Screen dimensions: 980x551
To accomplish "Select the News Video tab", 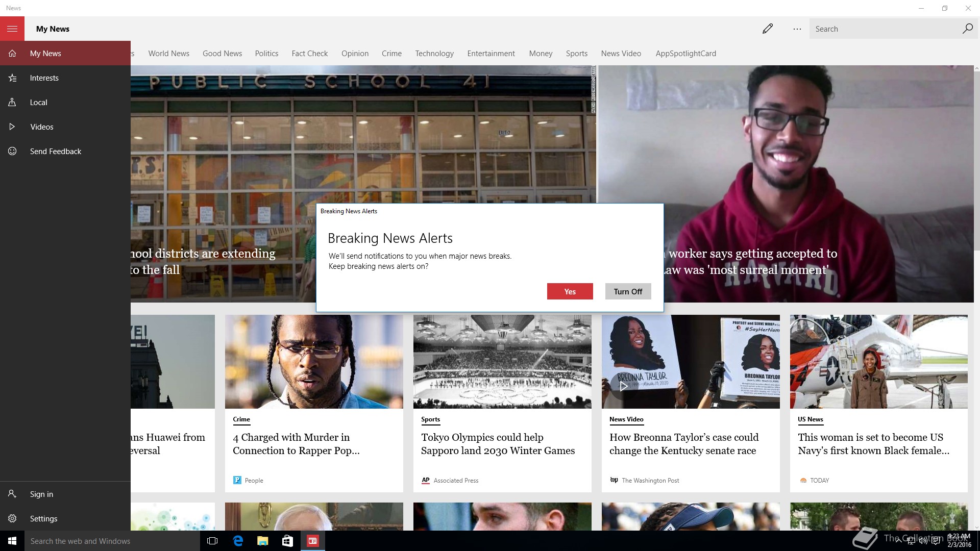I will (x=621, y=53).
